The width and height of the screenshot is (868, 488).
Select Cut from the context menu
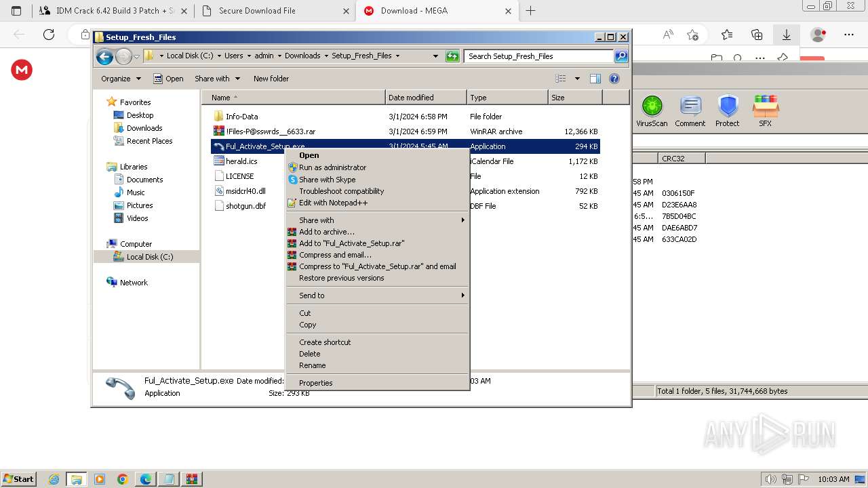[304, 313]
